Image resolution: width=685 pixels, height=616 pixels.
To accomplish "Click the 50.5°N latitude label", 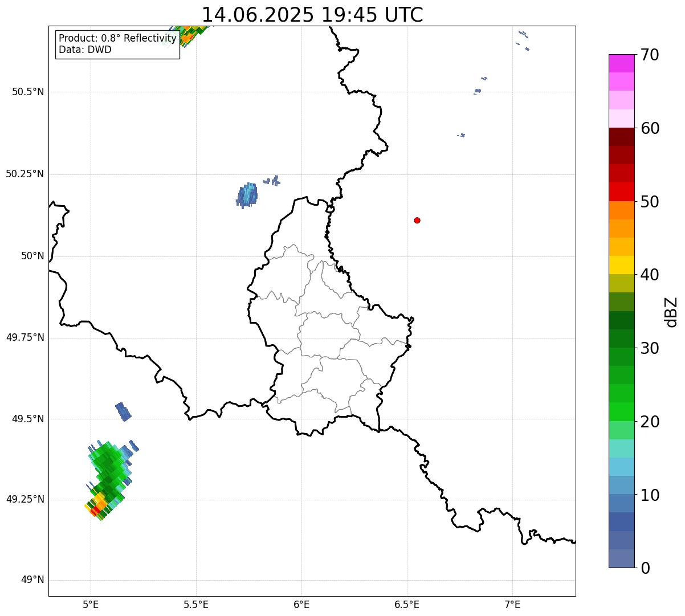I will (x=28, y=92).
